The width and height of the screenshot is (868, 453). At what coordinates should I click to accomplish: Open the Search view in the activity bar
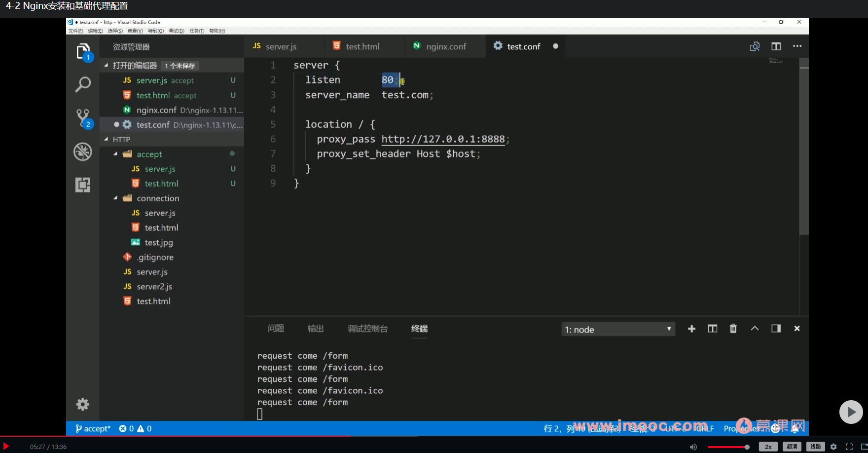click(83, 84)
